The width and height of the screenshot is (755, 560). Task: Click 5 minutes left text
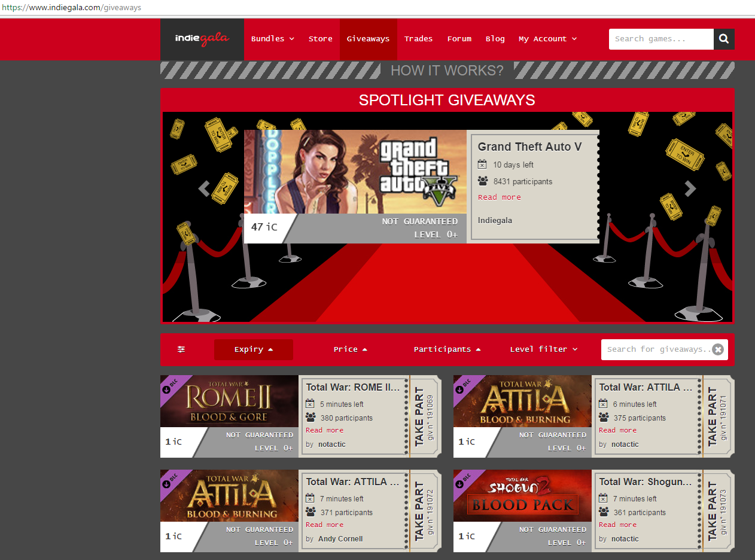click(342, 404)
